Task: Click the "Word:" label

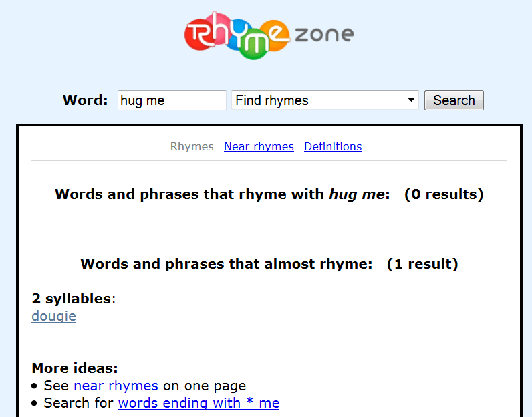Action: (85, 100)
